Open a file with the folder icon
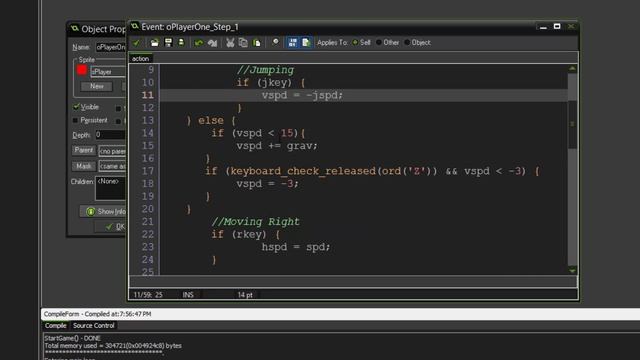The height and width of the screenshot is (360, 640). (x=155, y=42)
